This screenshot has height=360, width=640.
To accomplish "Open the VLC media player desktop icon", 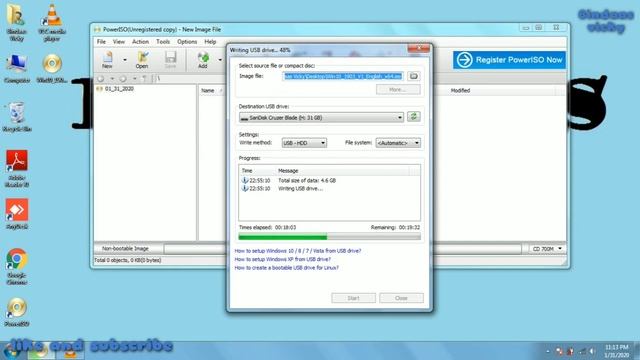I will point(52,23).
